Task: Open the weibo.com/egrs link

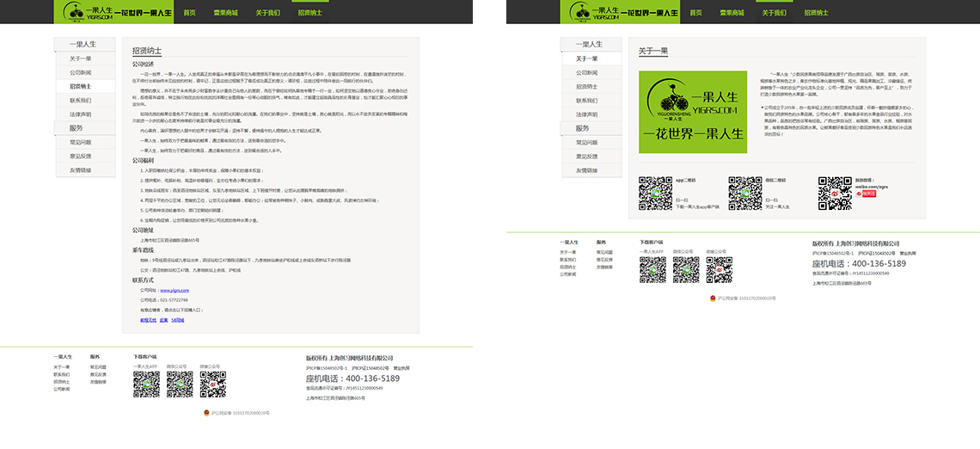Action: 869,185
